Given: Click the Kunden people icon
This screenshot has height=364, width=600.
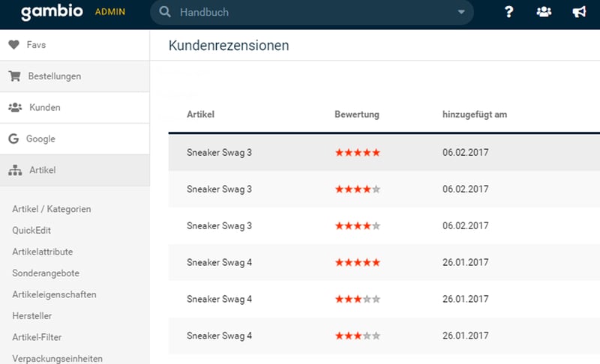Looking at the screenshot, I should [14, 108].
